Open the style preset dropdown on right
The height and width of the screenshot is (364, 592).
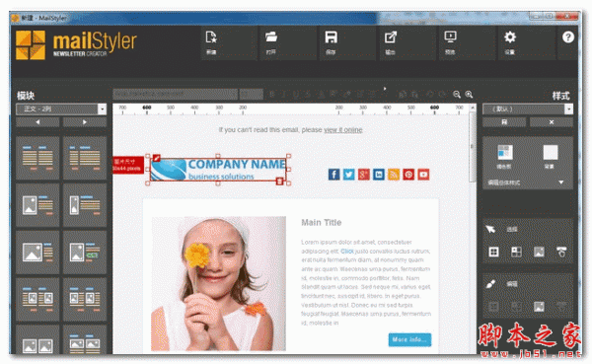tap(568, 109)
